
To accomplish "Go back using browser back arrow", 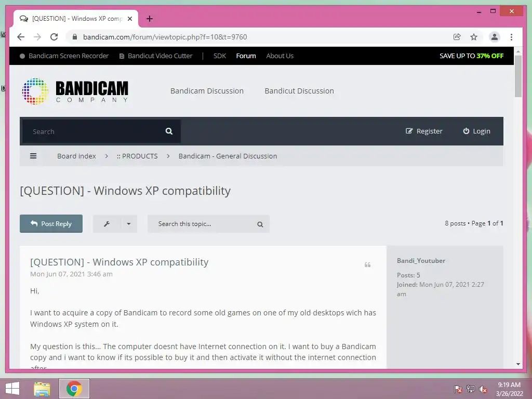I will (21, 37).
